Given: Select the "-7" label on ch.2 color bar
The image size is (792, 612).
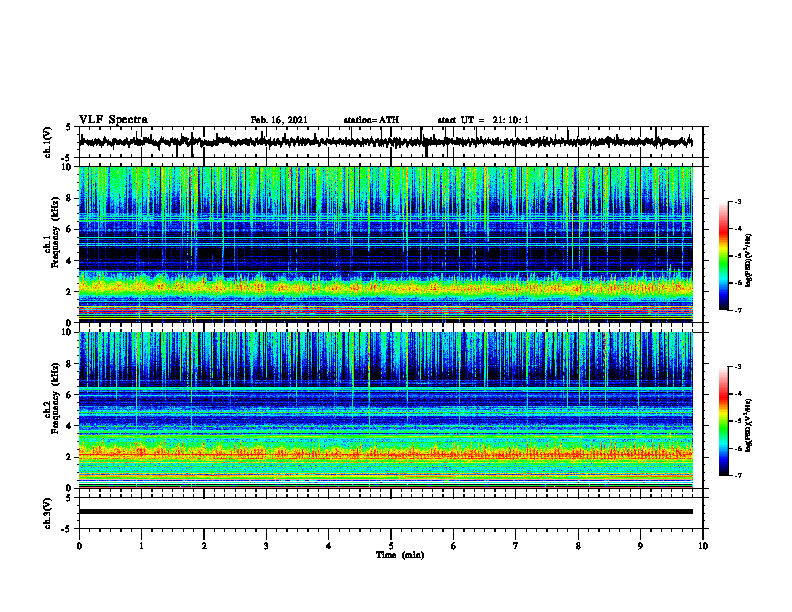Looking at the screenshot, I should click(737, 475).
